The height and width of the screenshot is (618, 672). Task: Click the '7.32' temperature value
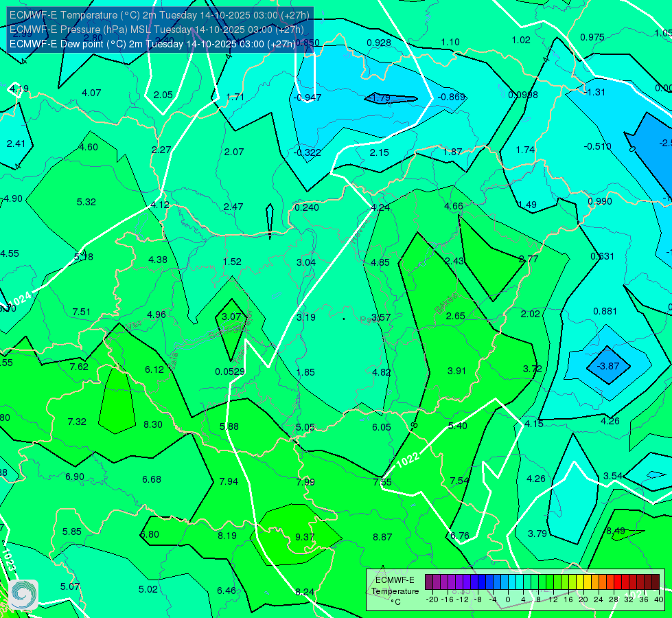tap(77, 422)
